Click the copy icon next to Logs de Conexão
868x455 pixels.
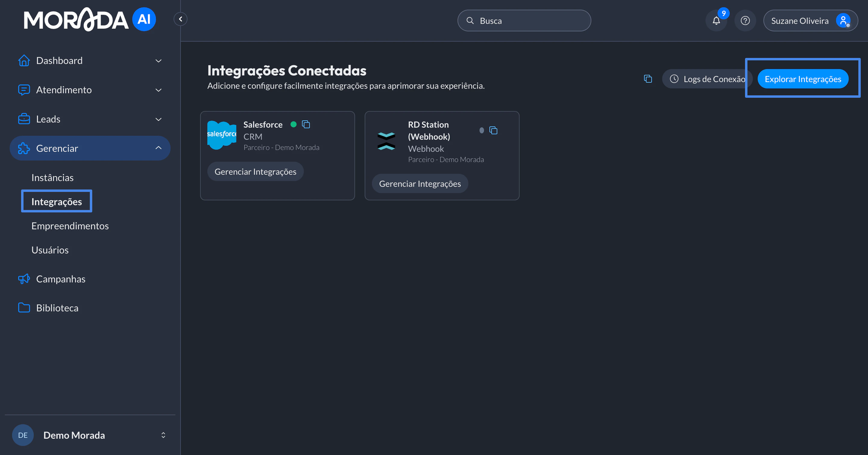(647, 78)
